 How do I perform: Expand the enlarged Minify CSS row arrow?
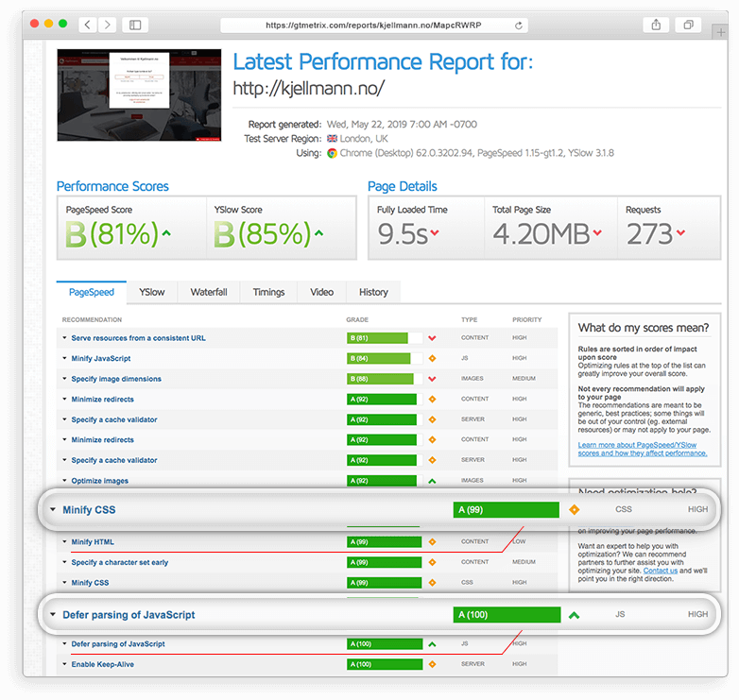(53, 510)
